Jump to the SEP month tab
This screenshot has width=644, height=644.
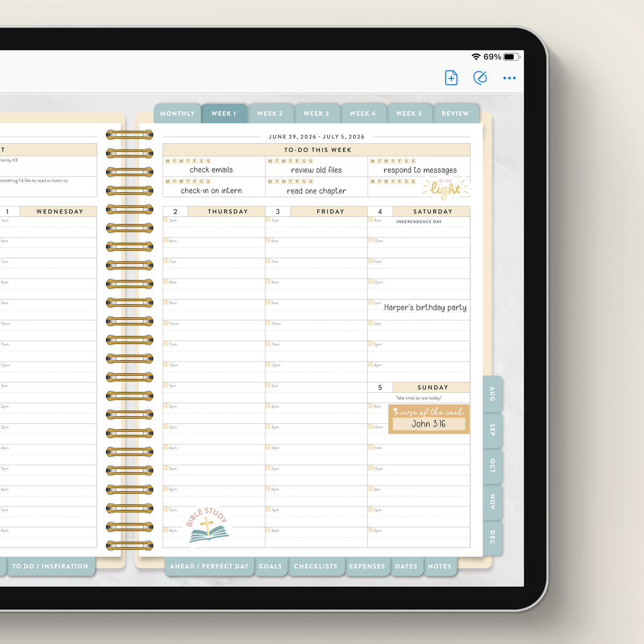[493, 430]
